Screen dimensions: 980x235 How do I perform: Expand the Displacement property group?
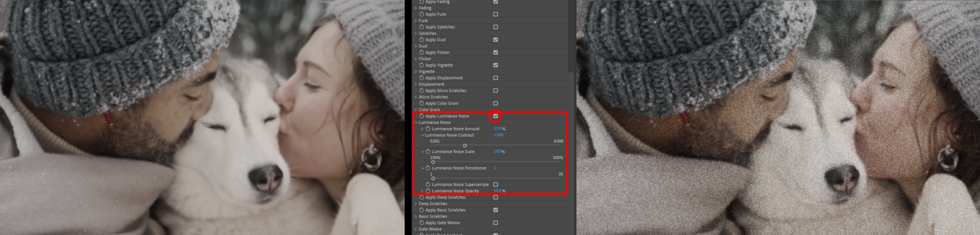click(416, 85)
